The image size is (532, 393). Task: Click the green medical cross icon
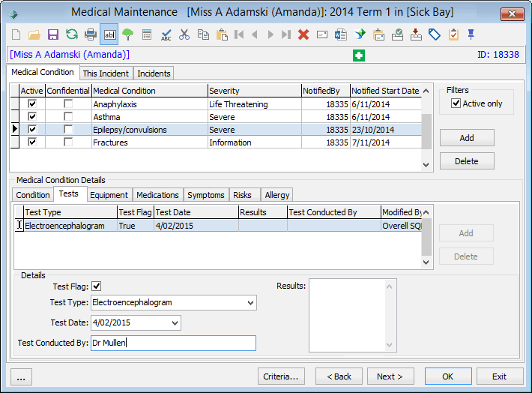359,55
